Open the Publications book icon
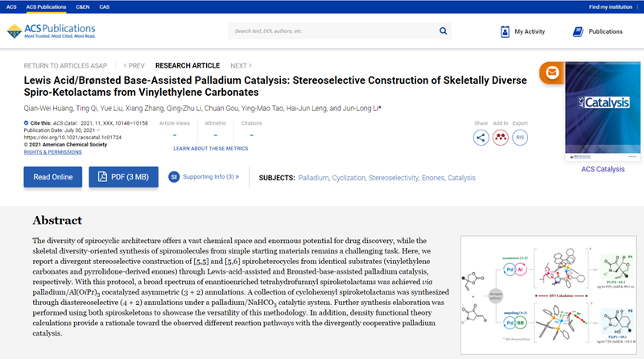The width and height of the screenshot is (644, 359). point(577,31)
